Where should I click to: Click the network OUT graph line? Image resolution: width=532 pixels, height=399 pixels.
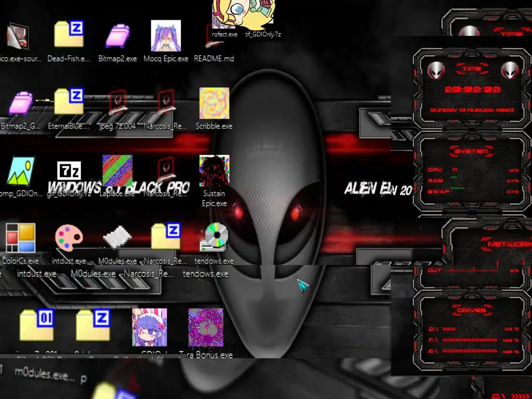click(x=473, y=270)
